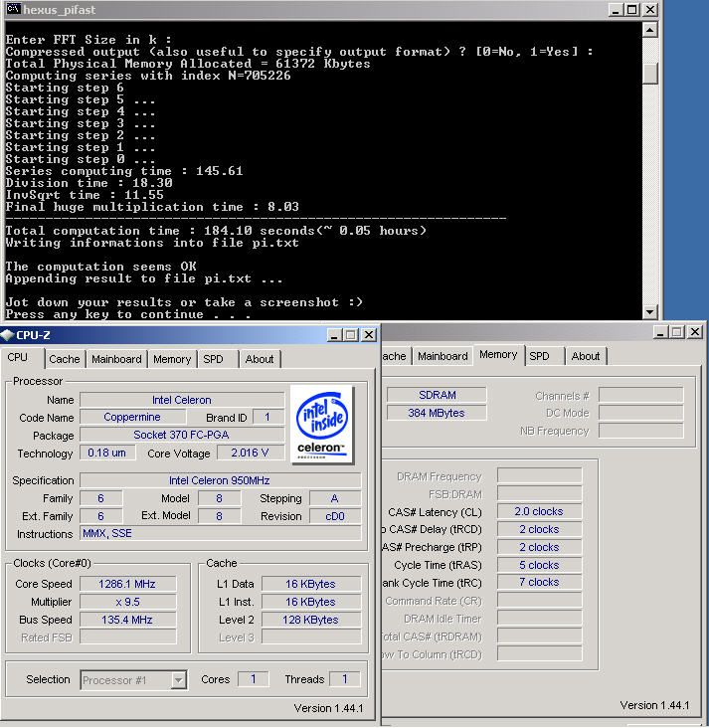Screen dimensions: 709x728
Task: Open the About tab in left CPU-Z window
Action: 260,359
